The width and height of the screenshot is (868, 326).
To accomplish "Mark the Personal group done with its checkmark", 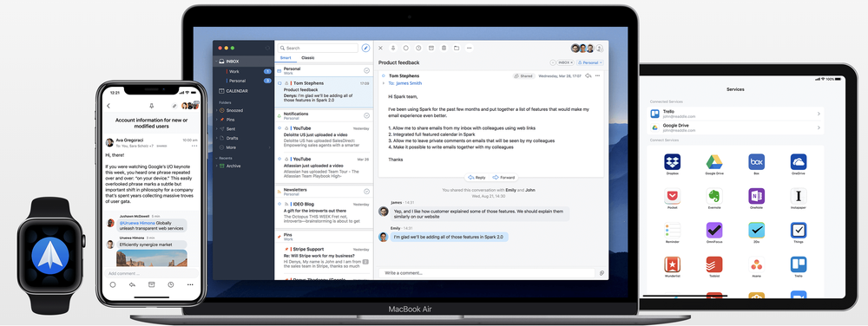I will coord(366,71).
